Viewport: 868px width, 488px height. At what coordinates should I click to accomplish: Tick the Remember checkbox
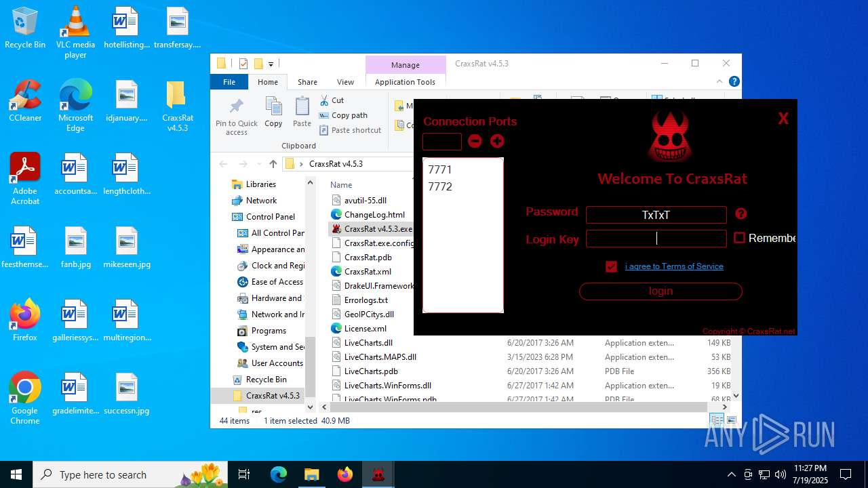pos(740,238)
